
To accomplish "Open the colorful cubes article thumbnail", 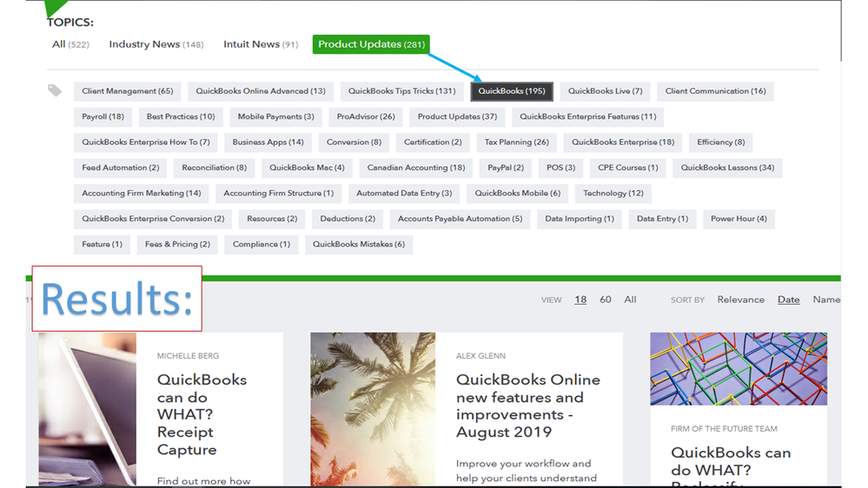I will 739,368.
